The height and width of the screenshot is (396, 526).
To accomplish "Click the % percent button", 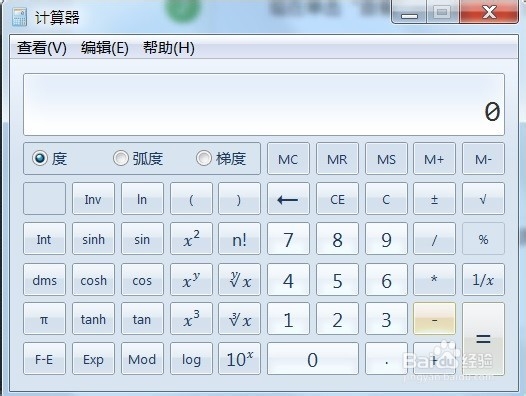I will (483, 239).
